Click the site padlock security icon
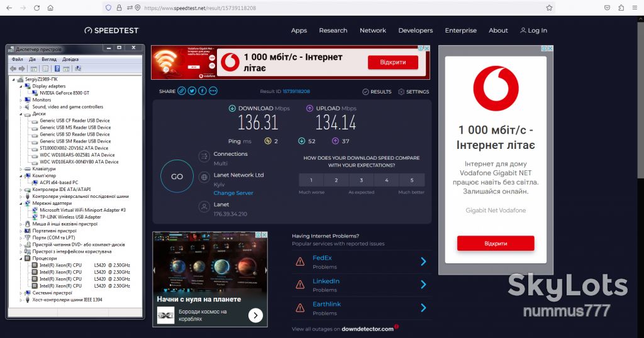644x338 pixels. (x=119, y=8)
